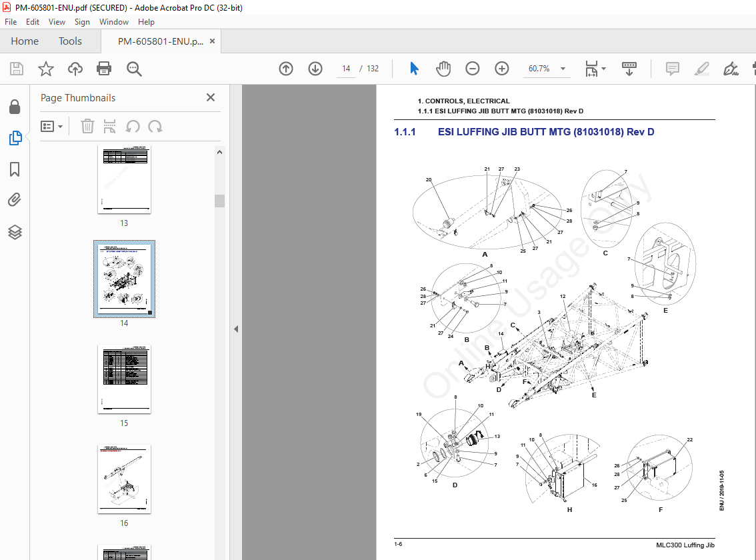Image resolution: width=756 pixels, height=560 pixels.
Task: Open the Layers panel
Action: click(15, 232)
